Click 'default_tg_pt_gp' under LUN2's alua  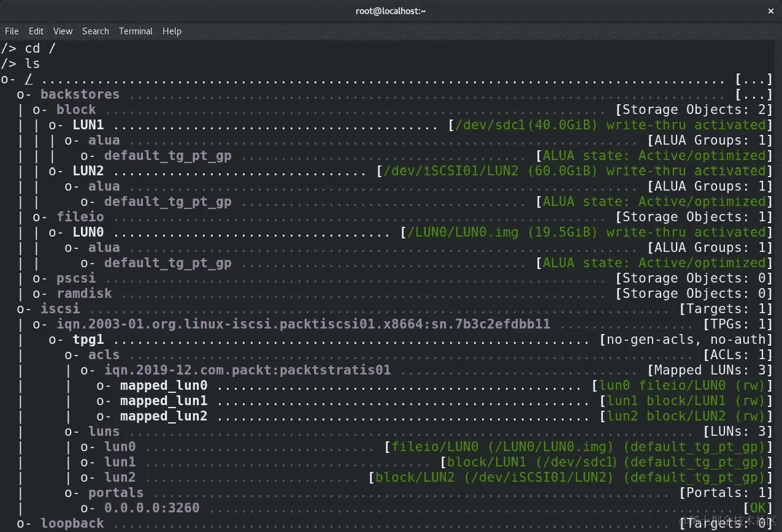click(168, 202)
